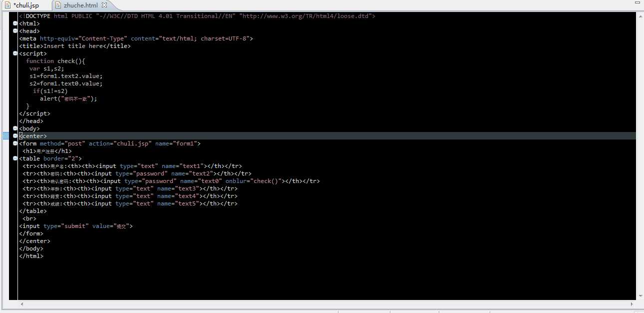Click the name="text4" input row
Viewport: 644px width, 313px height.
tap(130, 196)
